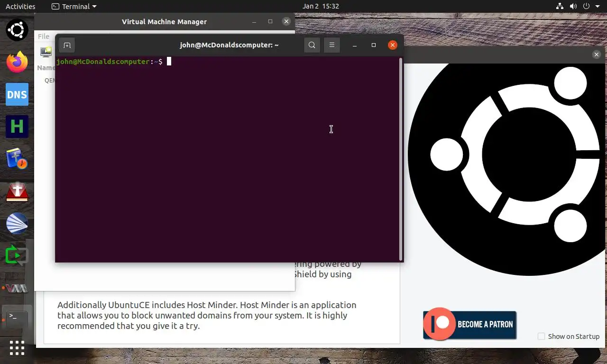Open the Ubuntu logo dock icon
Viewport: 607px width, 364px height.
point(17,30)
